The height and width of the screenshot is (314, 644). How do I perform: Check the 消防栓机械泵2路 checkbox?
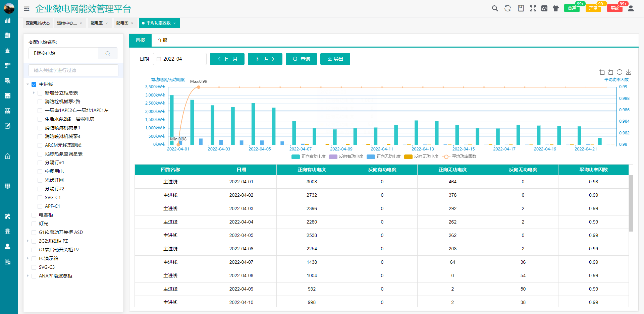click(40, 102)
